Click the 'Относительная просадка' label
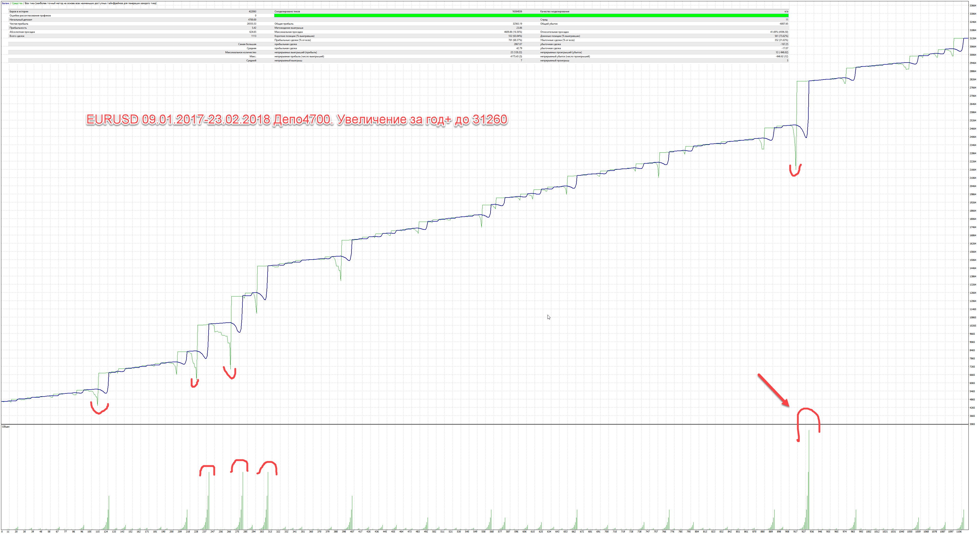 554,32
